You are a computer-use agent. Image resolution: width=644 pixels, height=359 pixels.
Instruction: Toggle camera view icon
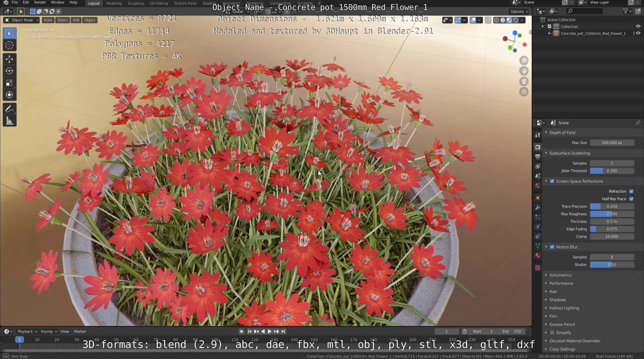[x=524, y=82]
